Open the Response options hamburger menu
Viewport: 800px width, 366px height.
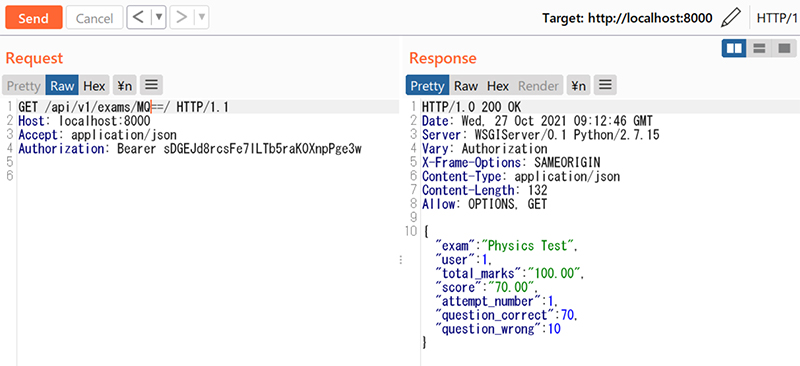[x=605, y=86]
